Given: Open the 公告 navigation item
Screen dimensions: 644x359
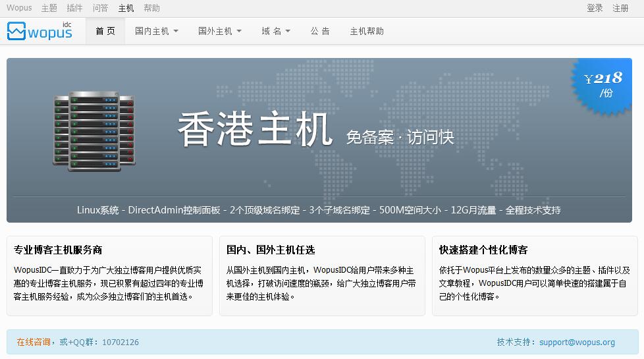Looking at the screenshot, I should 320,31.
